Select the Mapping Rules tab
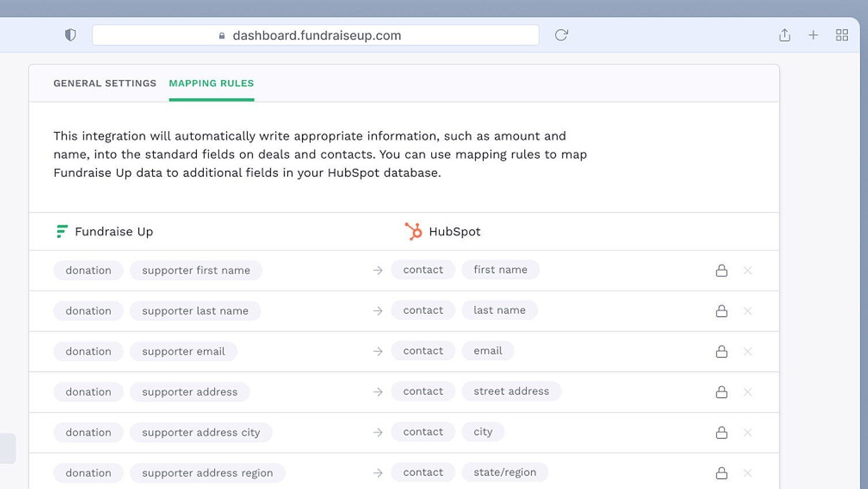Screen dimensions: 868x489 click(211, 83)
